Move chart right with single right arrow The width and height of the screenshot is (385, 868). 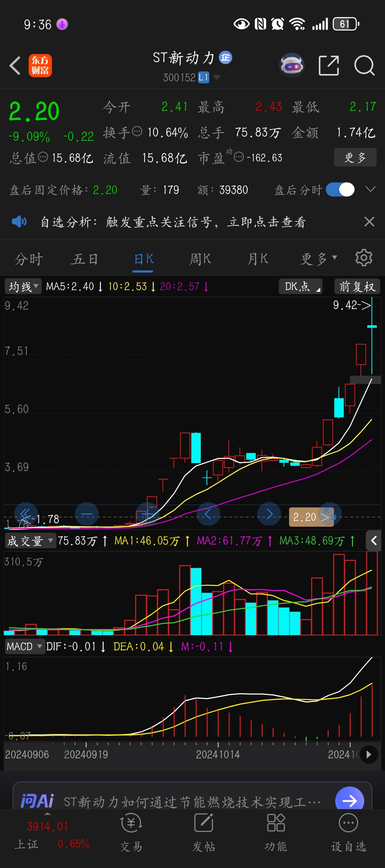click(x=269, y=514)
